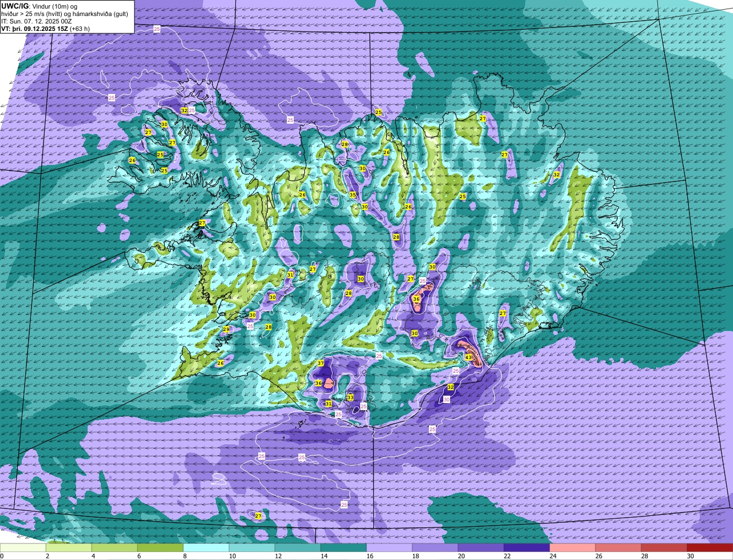This screenshot has width=733, height=560.
Task: Click the 10–12 m/s legend color segment
Action: [252, 548]
